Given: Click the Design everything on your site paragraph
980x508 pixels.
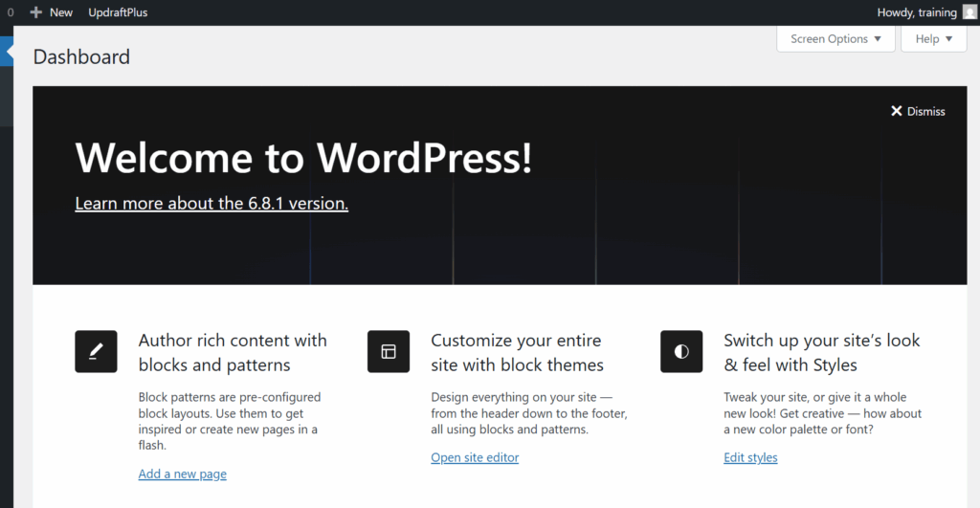Looking at the screenshot, I should [x=528, y=413].
